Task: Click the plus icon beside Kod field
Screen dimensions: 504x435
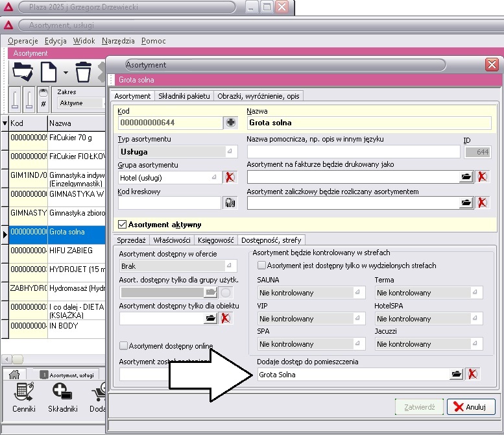Action: pyautogui.click(x=230, y=122)
